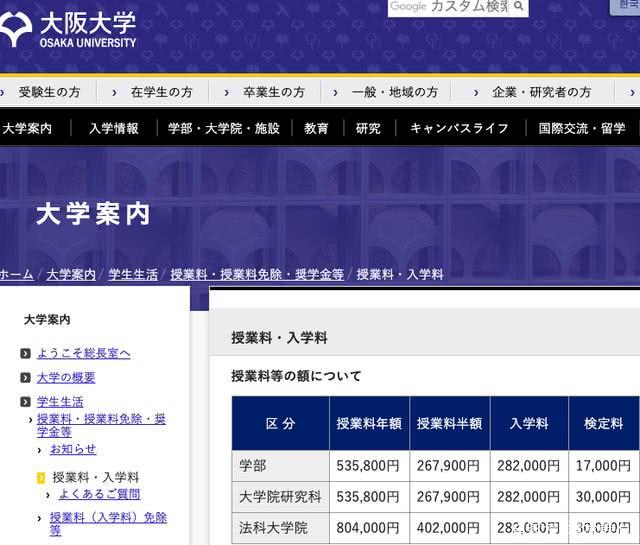Click the 授業料半額 column header

point(449,423)
